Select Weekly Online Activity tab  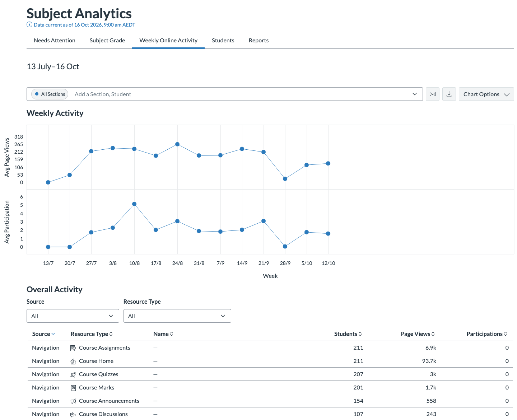tap(168, 40)
